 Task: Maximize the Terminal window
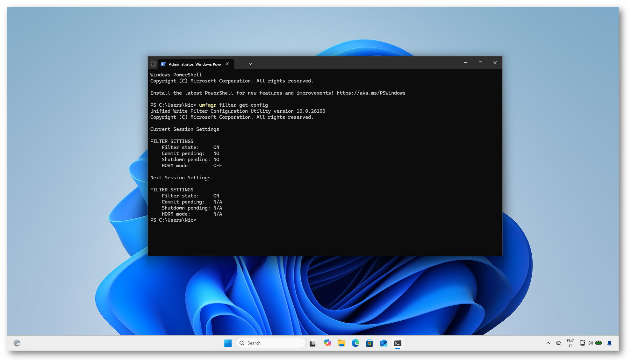[480, 63]
